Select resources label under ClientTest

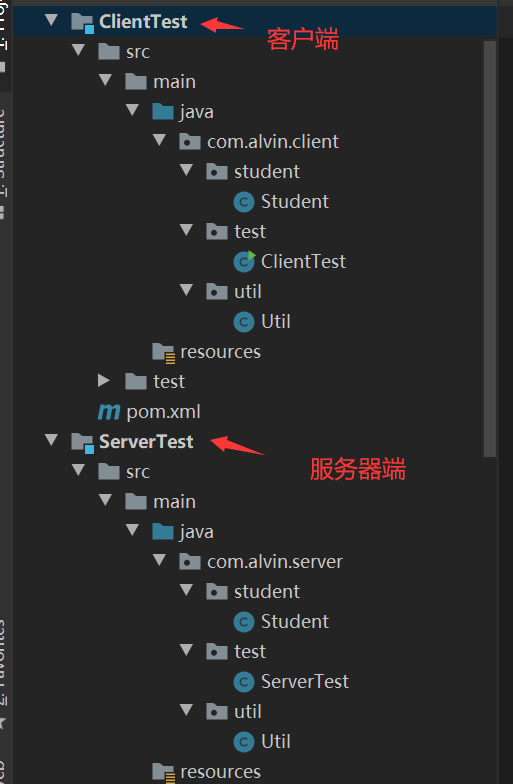220,352
